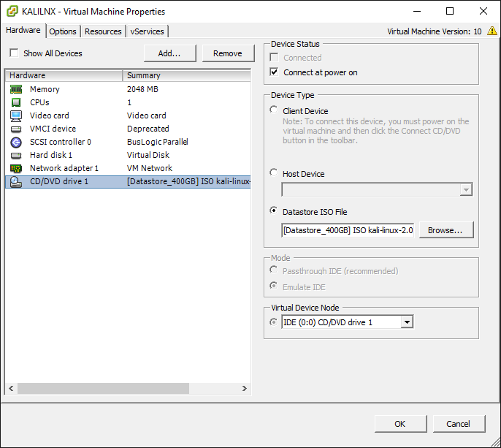Image resolution: width=501 pixels, height=448 pixels.
Task: Click the yellow version warning icon
Action: click(x=492, y=31)
